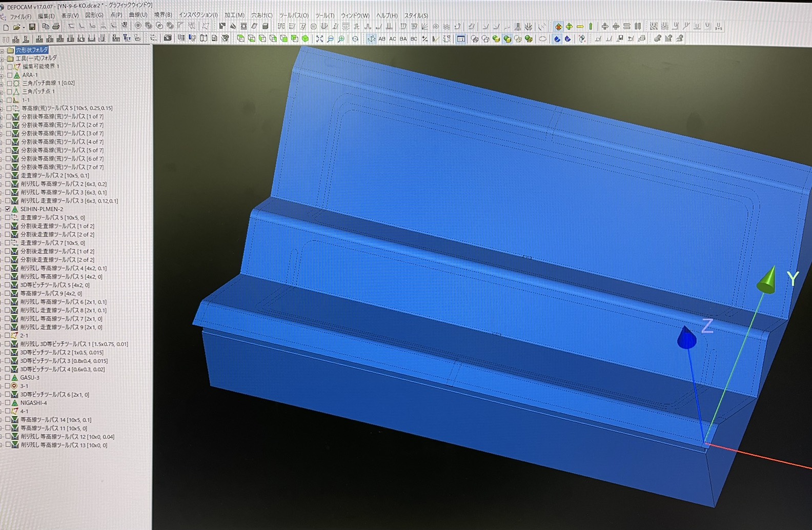Click the rotate view clock-like icon
This screenshot has width=812, height=530.
coord(355,38)
